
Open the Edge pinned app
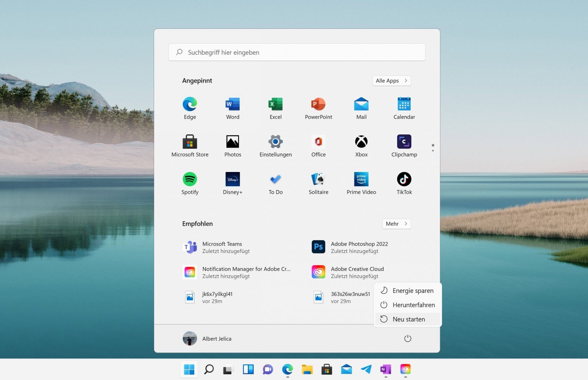coord(190,108)
